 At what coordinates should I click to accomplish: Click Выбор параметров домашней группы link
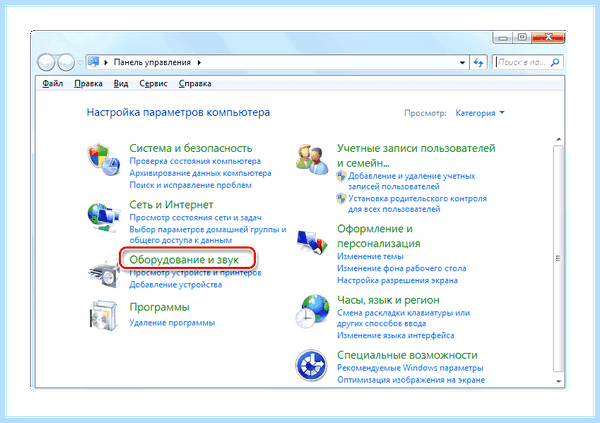click(x=208, y=235)
